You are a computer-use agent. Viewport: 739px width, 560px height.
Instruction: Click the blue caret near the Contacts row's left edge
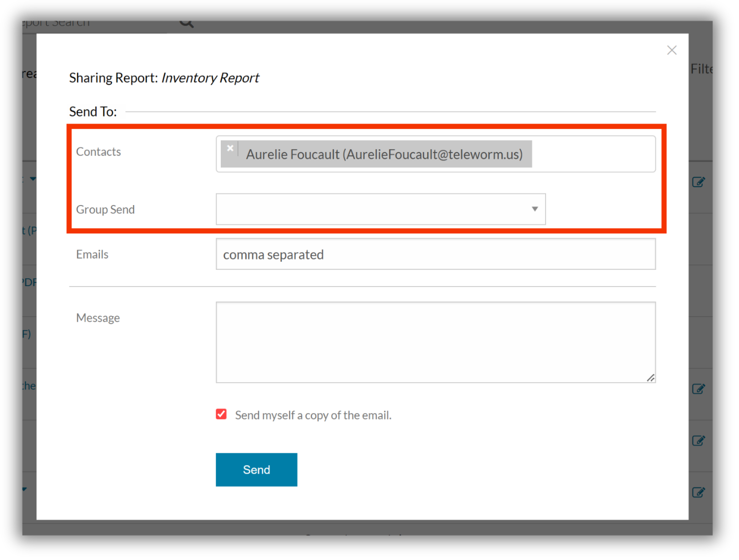(33, 179)
